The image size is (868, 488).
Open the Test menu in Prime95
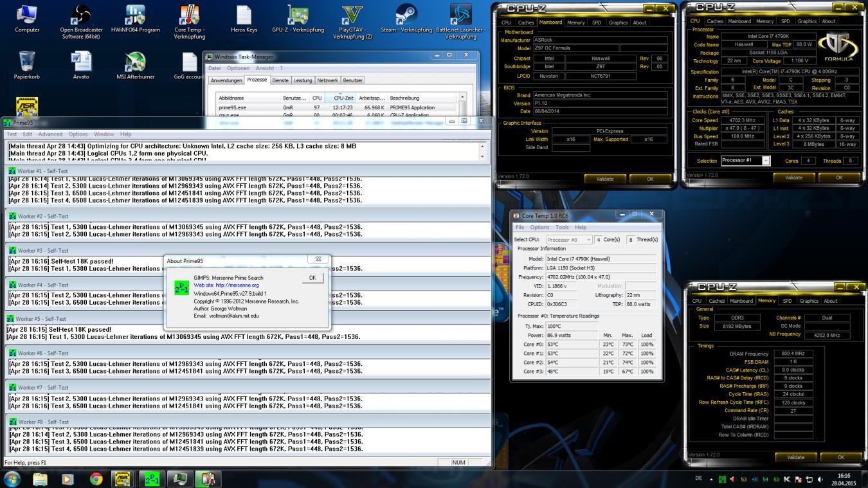tap(12, 134)
